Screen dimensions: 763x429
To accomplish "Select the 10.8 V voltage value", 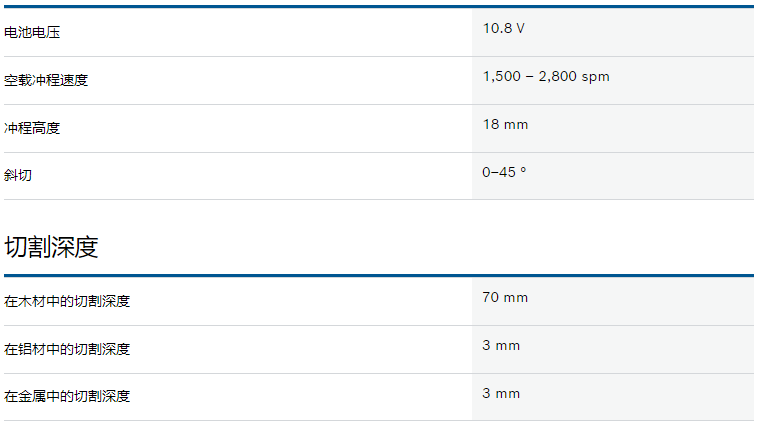I will [504, 28].
